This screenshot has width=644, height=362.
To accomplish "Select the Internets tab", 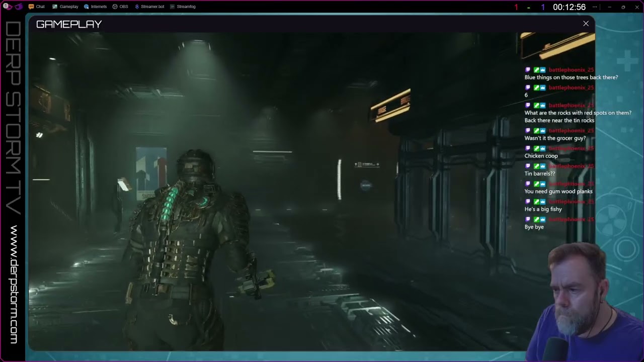I will [95, 7].
